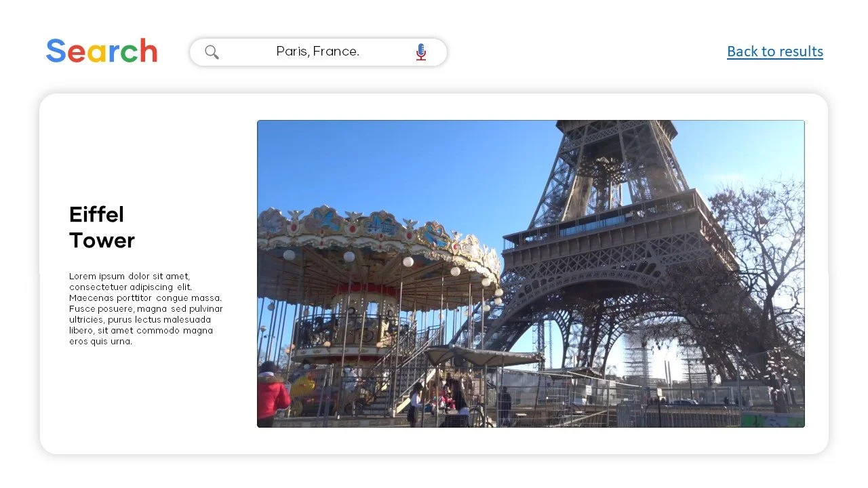Click the Lorem ipsum description paragraph

(145, 308)
